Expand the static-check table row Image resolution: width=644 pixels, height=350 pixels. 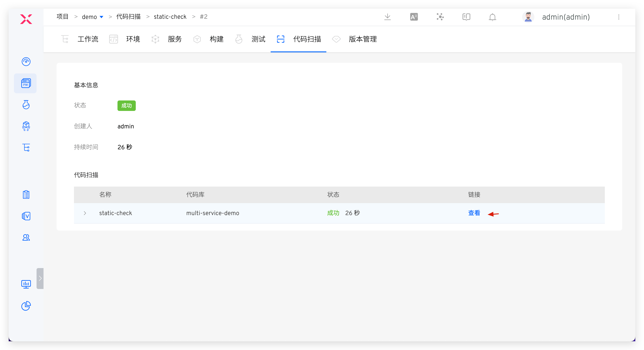click(x=85, y=213)
